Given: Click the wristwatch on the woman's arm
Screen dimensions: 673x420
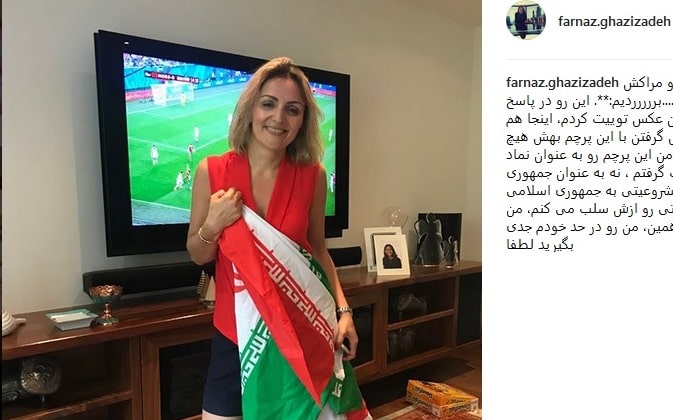Looking at the screenshot, I should tap(344, 310).
